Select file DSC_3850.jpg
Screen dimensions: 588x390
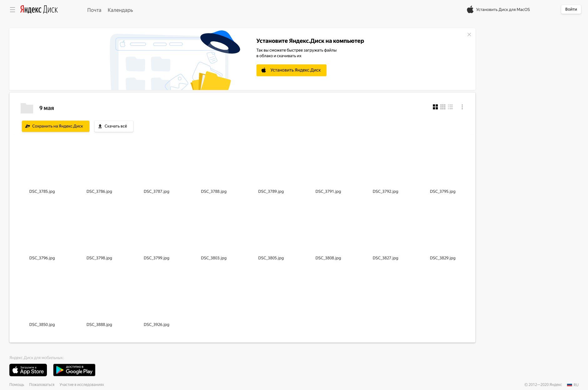pyautogui.click(x=42, y=324)
